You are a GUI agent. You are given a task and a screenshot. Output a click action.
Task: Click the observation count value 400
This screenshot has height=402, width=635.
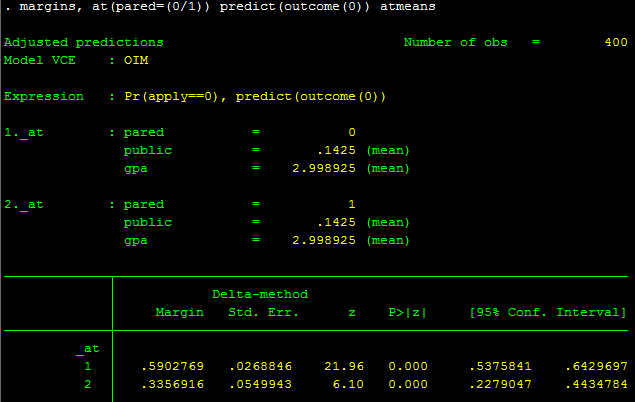pyautogui.click(x=615, y=43)
